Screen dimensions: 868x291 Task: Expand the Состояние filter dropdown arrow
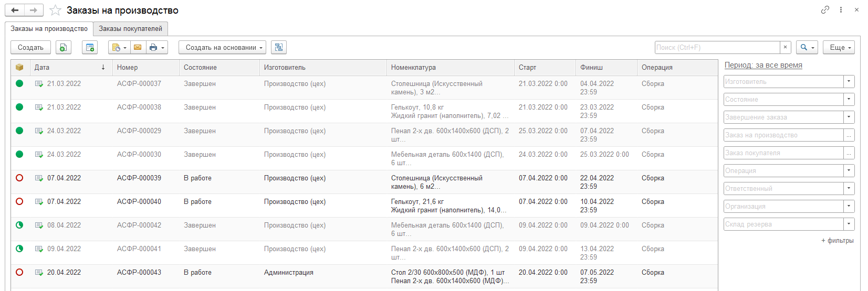coord(849,99)
